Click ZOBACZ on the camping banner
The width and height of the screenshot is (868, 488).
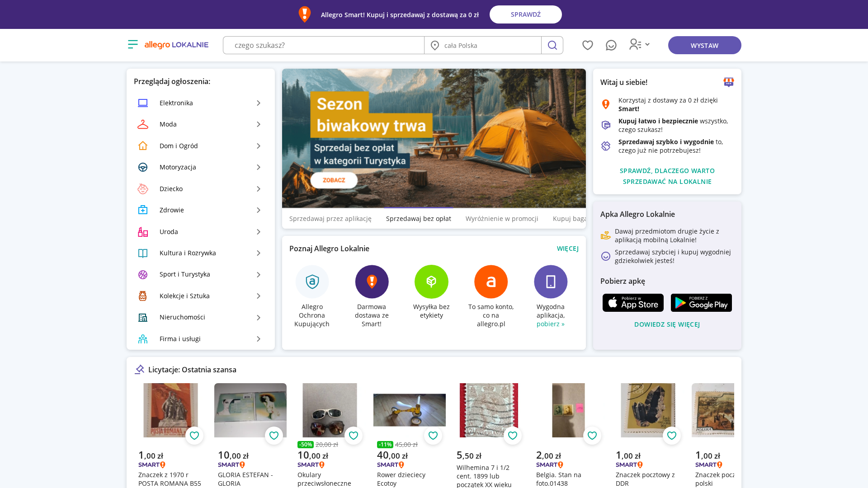(x=334, y=180)
